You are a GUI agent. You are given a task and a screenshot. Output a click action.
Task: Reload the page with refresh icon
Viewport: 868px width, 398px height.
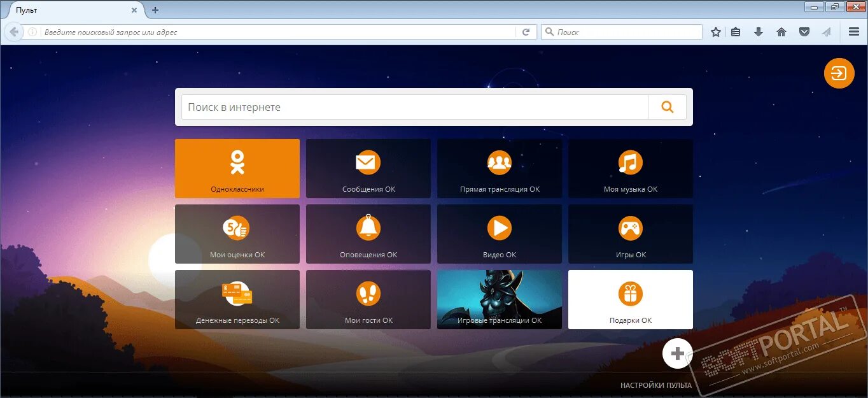click(526, 32)
